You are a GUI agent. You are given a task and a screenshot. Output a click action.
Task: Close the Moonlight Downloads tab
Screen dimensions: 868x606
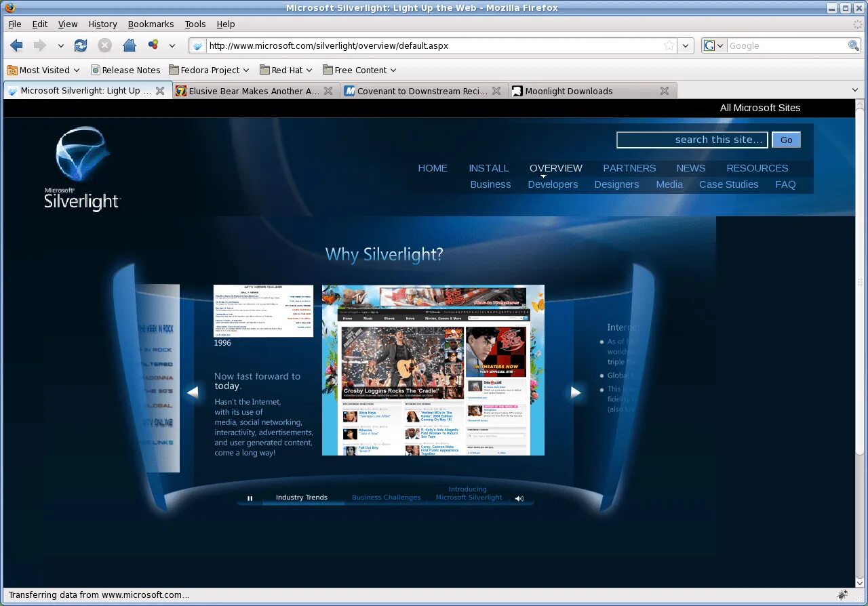pyautogui.click(x=665, y=91)
